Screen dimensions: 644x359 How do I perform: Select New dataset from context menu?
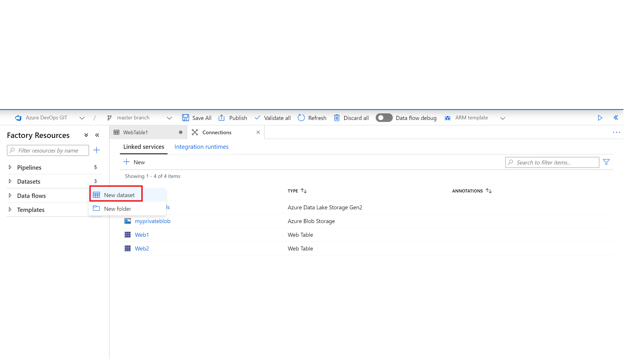(x=119, y=195)
